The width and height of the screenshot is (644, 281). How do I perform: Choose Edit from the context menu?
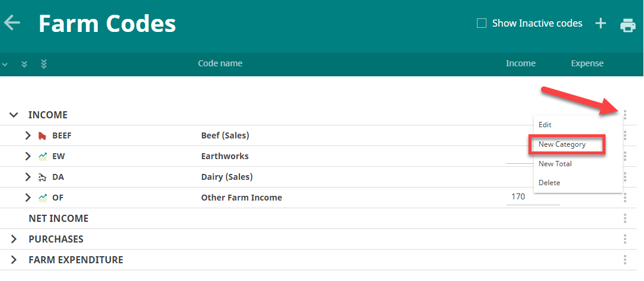(x=545, y=125)
